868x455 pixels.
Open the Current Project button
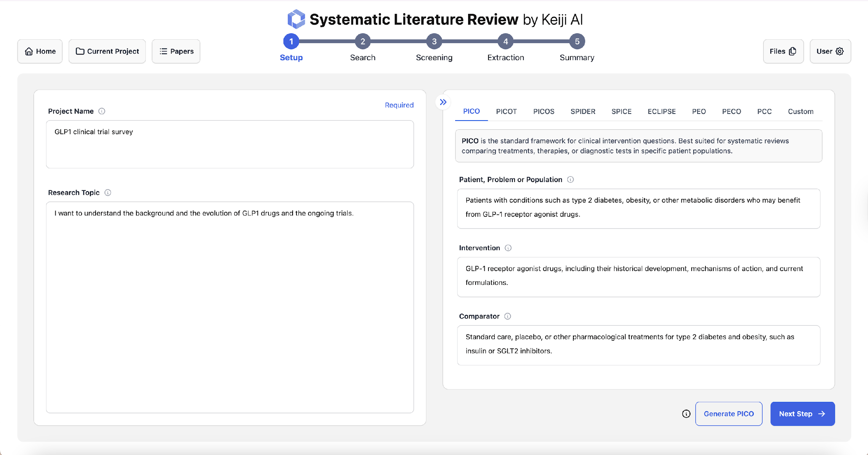tap(107, 51)
